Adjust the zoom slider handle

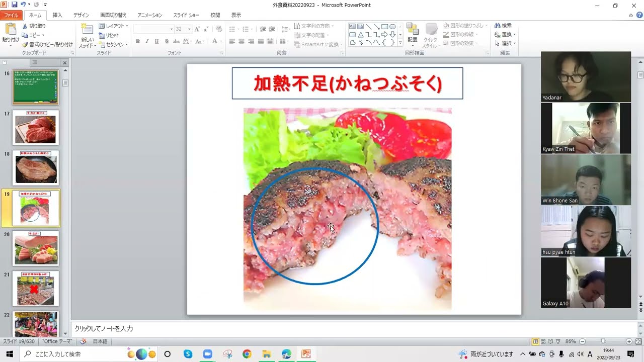[x=603, y=341]
